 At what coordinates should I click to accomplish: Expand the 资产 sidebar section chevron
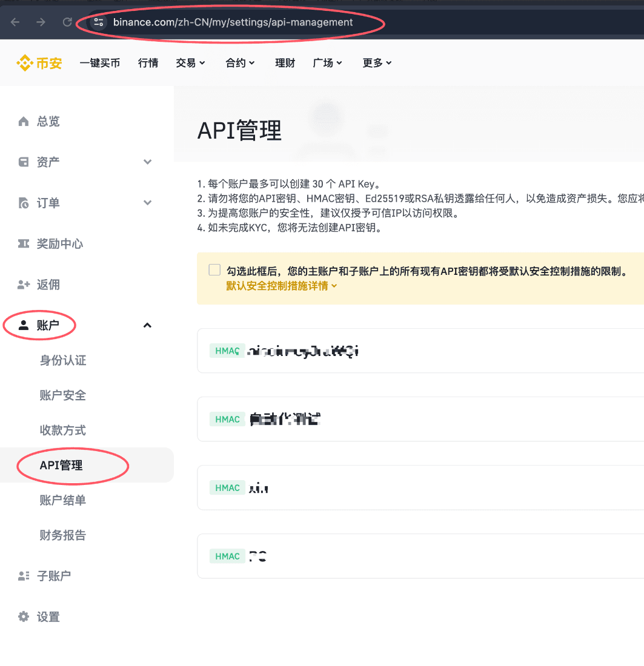[147, 162]
